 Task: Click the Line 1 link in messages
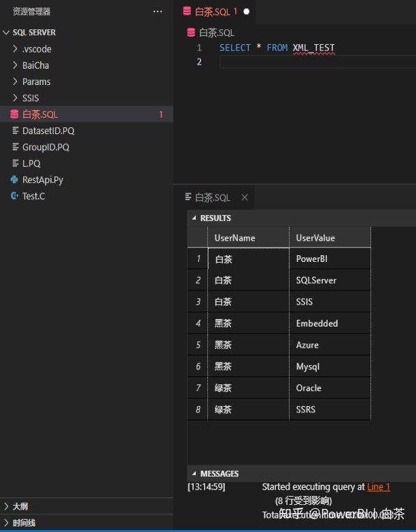pos(379,487)
